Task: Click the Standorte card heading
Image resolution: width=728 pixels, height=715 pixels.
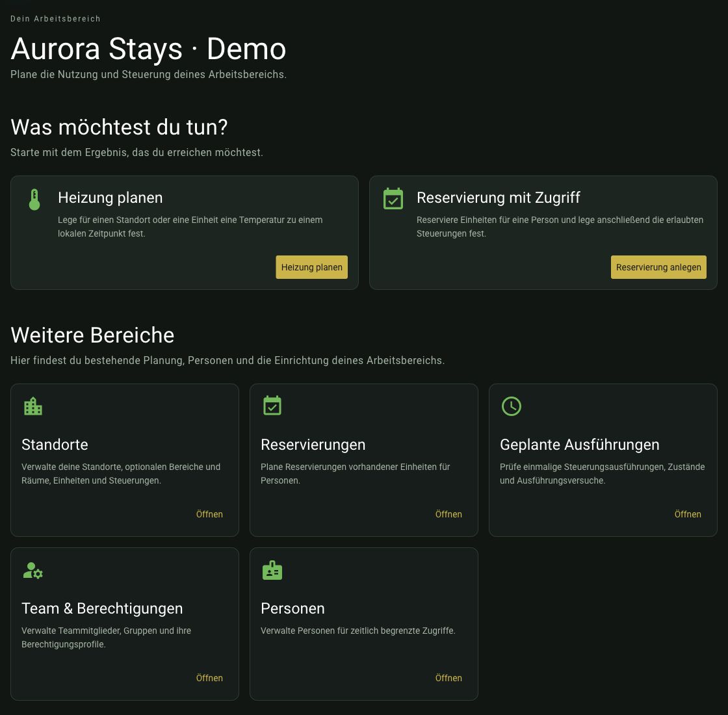Action: point(55,445)
